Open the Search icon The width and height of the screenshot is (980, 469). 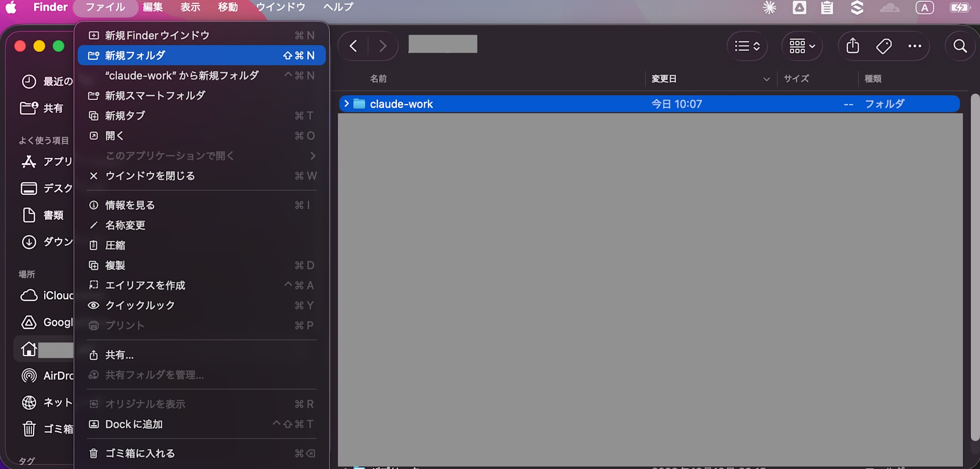[x=960, y=46]
